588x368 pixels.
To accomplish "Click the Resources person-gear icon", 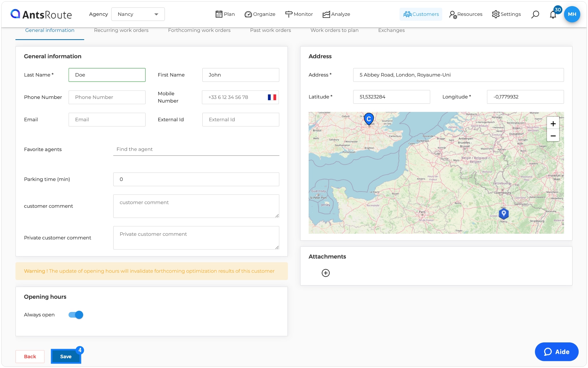I will tap(453, 15).
